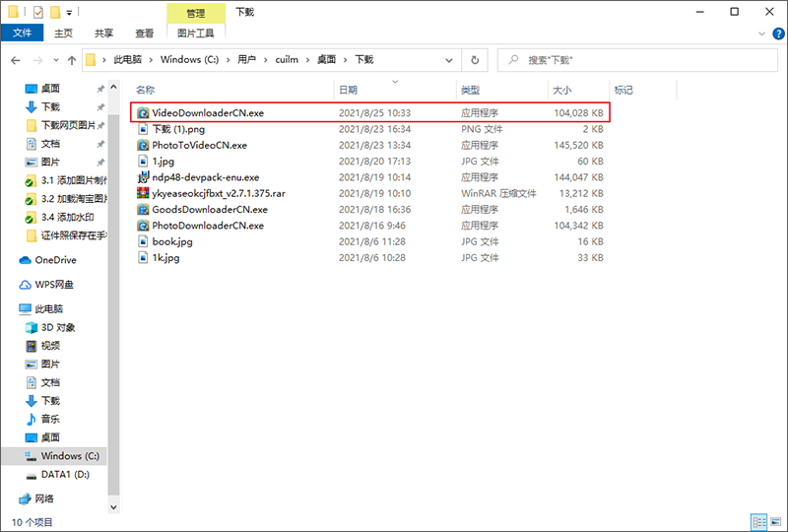Click the properties icon in quick access toolbar
The width and height of the screenshot is (788, 532).
pyautogui.click(x=38, y=12)
